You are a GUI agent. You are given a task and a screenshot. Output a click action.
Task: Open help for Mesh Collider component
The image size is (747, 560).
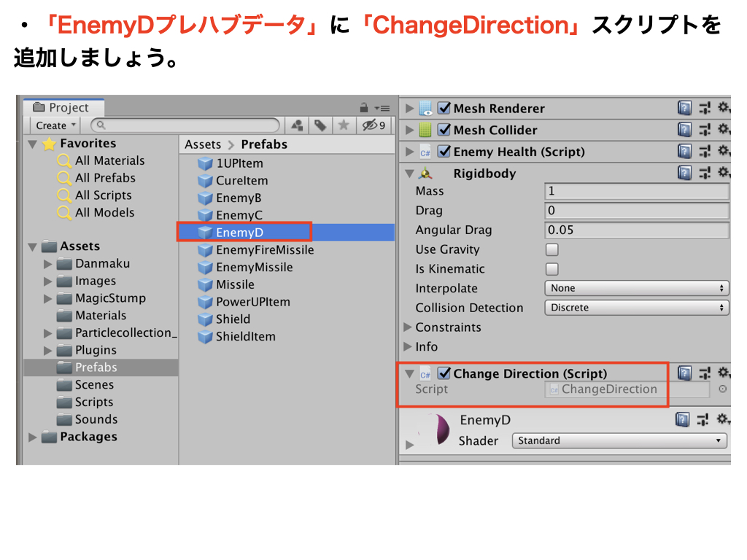[x=684, y=130]
